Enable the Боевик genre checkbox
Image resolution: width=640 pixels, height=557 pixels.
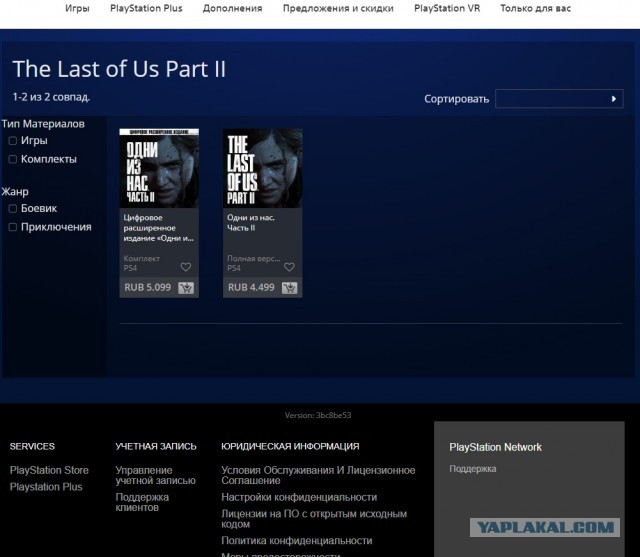pyautogui.click(x=13, y=209)
